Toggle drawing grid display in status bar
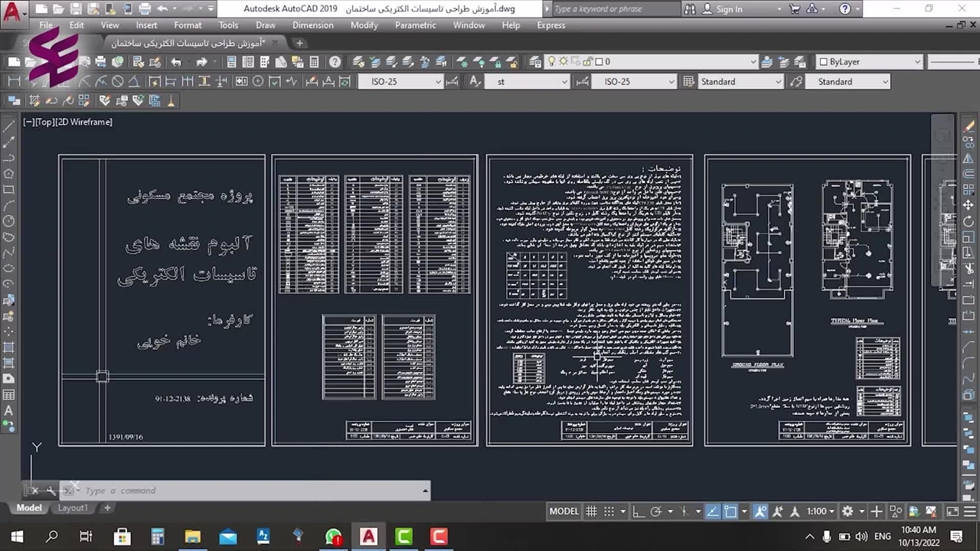Image resolution: width=980 pixels, height=551 pixels. click(591, 511)
